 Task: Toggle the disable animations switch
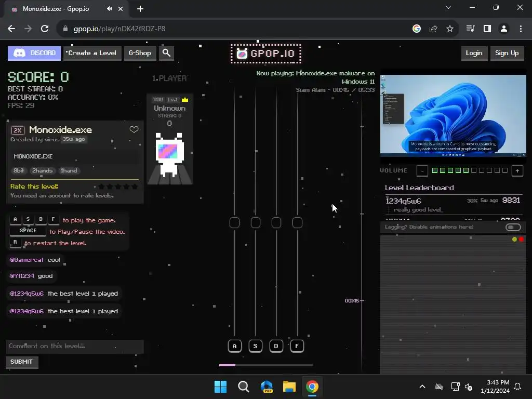513,228
